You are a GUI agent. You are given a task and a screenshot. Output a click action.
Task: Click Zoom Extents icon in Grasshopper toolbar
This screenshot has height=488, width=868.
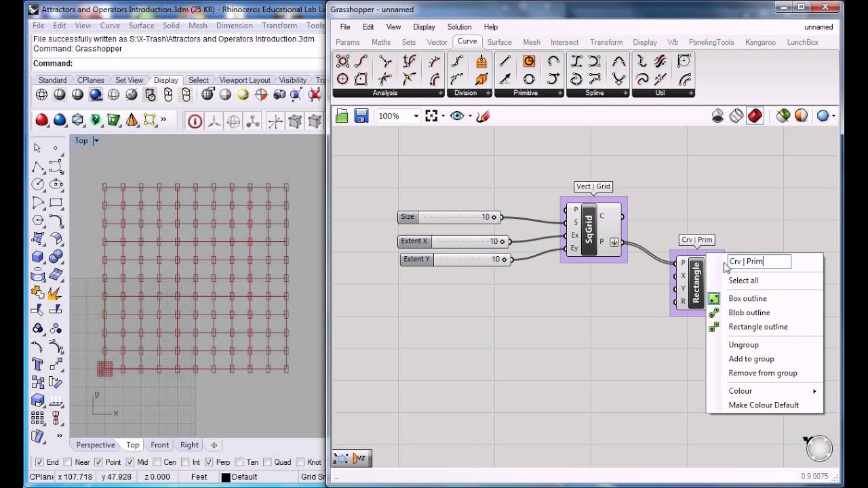[x=431, y=116]
